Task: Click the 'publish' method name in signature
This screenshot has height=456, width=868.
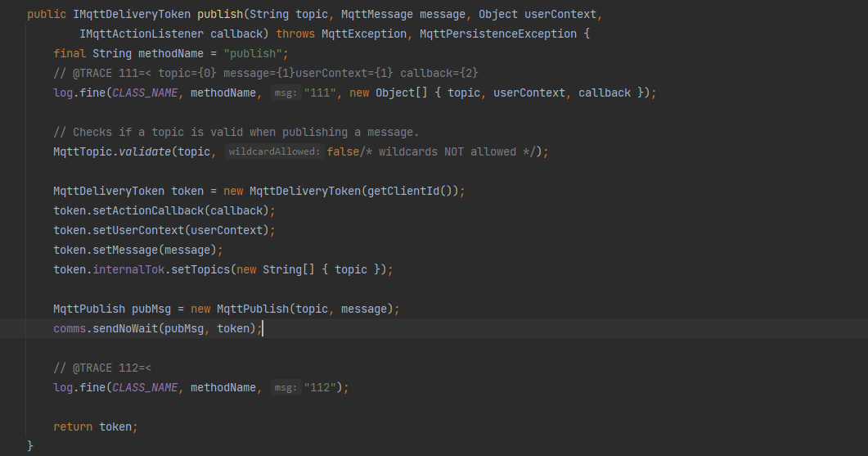Action: click(x=220, y=15)
